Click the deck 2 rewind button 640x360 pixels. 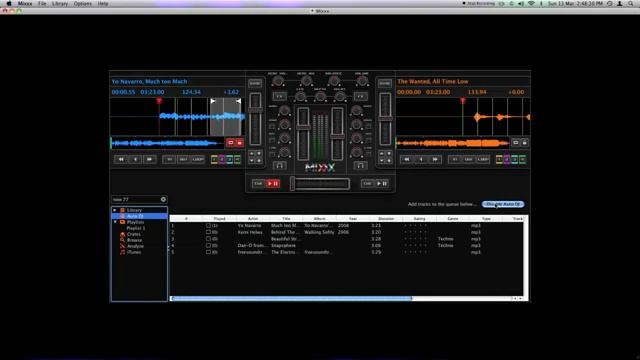(x=407, y=160)
